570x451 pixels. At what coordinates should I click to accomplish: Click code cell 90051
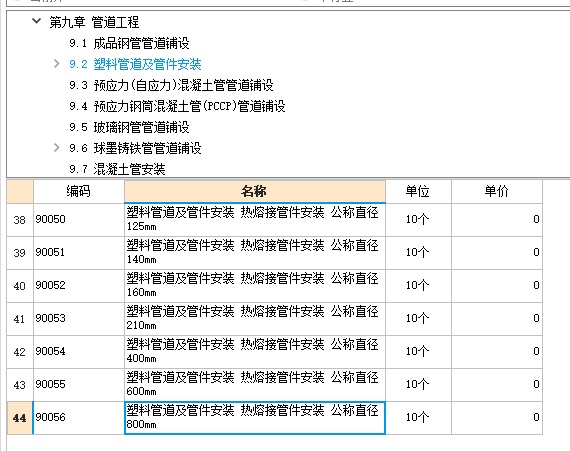click(x=79, y=253)
